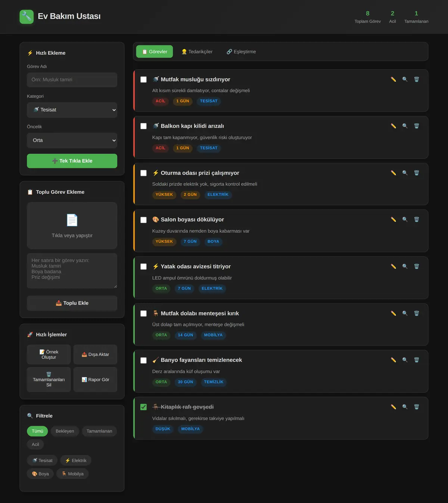Delete the Salon boyası dökülüyor task
The height and width of the screenshot is (503, 448).
(417, 219)
